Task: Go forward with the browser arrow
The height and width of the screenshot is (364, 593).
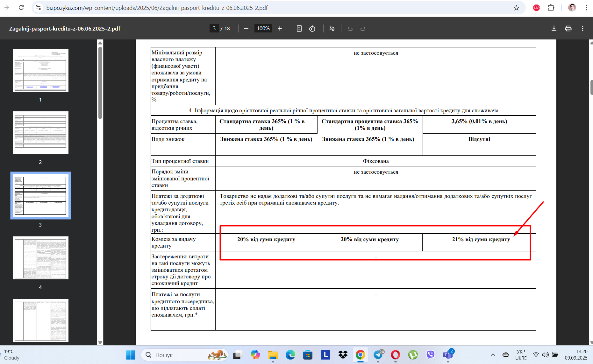Action: [x=7, y=8]
